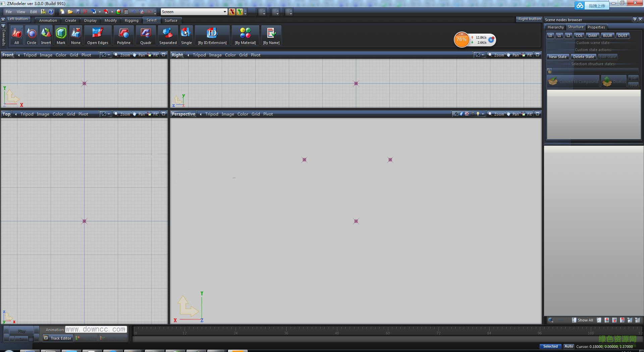Open the Screen axis dropdown
The width and height of the screenshot is (644, 352).
pyautogui.click(x=225, y=12)
